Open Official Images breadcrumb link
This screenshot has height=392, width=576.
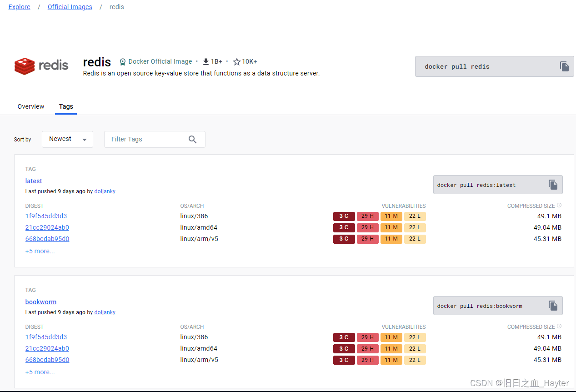click(x=70, y=7)
